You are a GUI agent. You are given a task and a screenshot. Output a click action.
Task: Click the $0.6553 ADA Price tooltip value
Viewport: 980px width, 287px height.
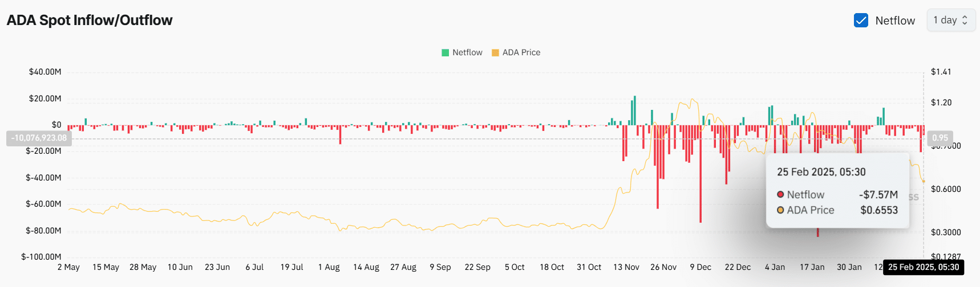[x=878, y=210]
